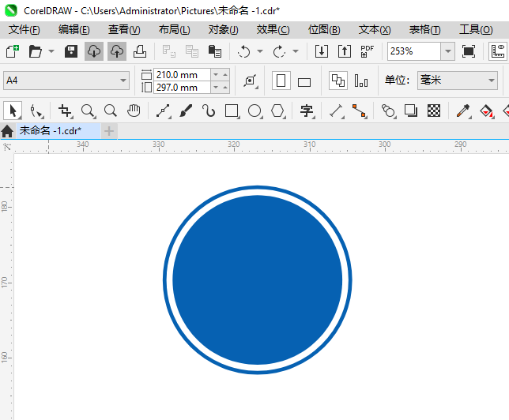The image size is (509, 420).
Task: Open the 253% zoom level dropdown
Action: (447, 51)
